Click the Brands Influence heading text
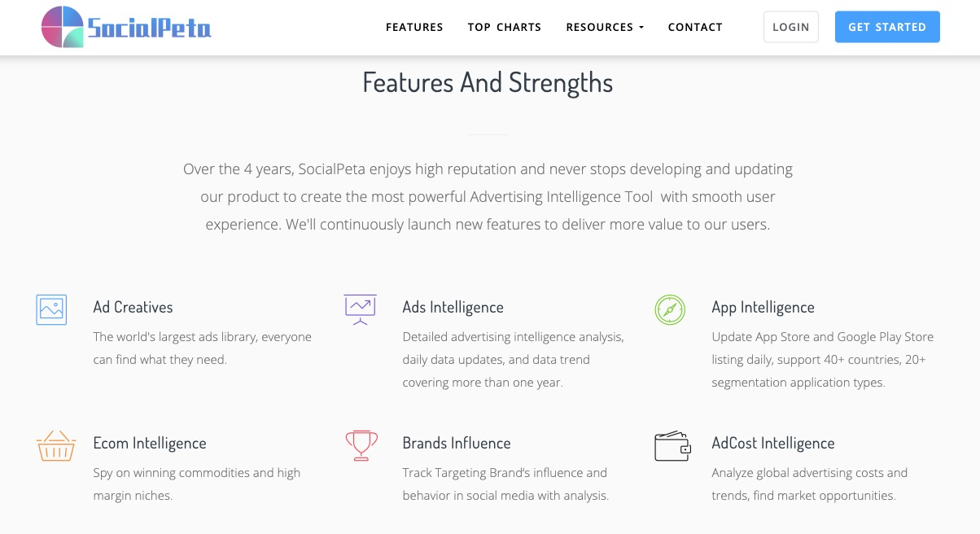The height and width of the screenshot is (534, 980). pyautogui.click(x=457, y=443)
